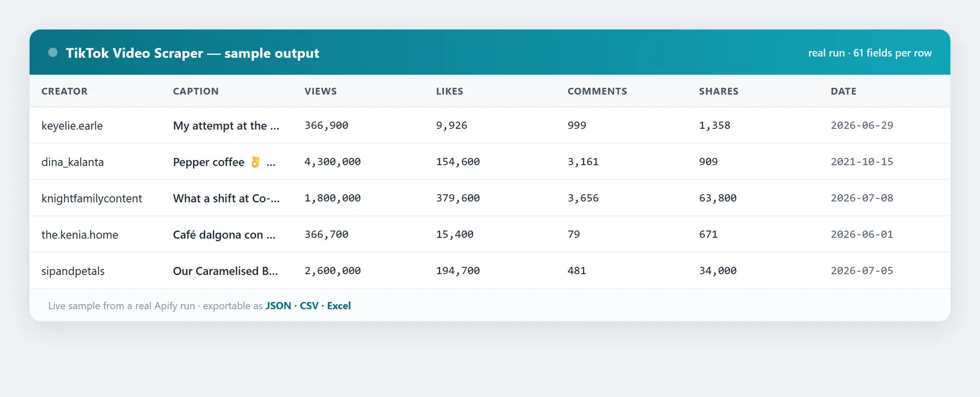Click comments value 79
The width and height of the screenshot is (980, 397).
click(574, 234)
